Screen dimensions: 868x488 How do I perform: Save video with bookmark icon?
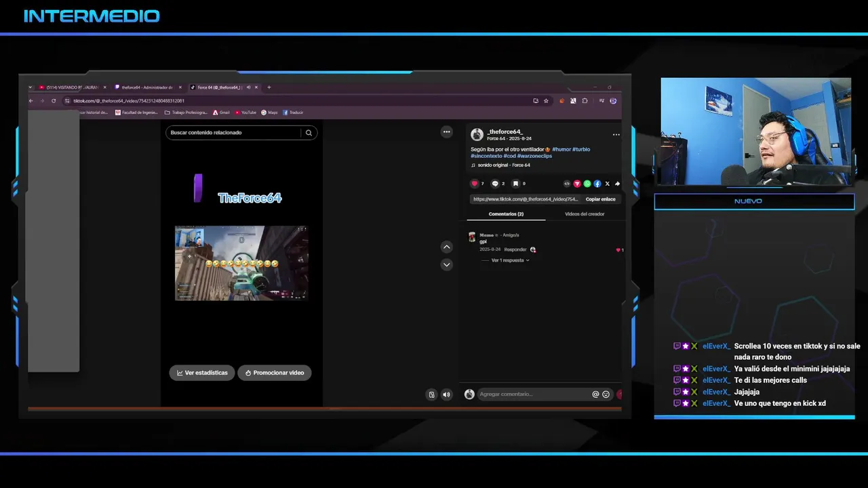click(515, 184)
